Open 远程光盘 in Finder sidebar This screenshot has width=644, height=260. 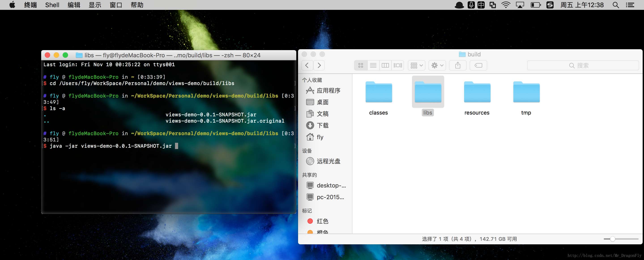click(325, 161)
